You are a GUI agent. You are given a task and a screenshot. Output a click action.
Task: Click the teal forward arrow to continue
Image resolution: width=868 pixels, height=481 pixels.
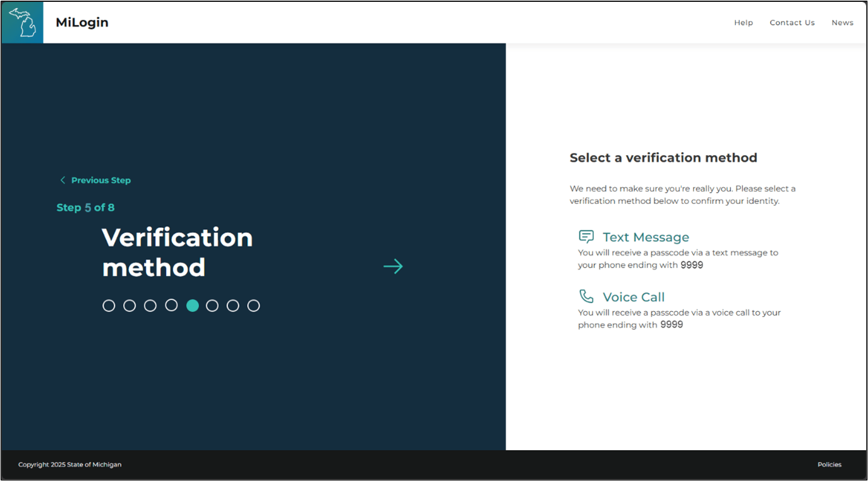click(393, 266)
